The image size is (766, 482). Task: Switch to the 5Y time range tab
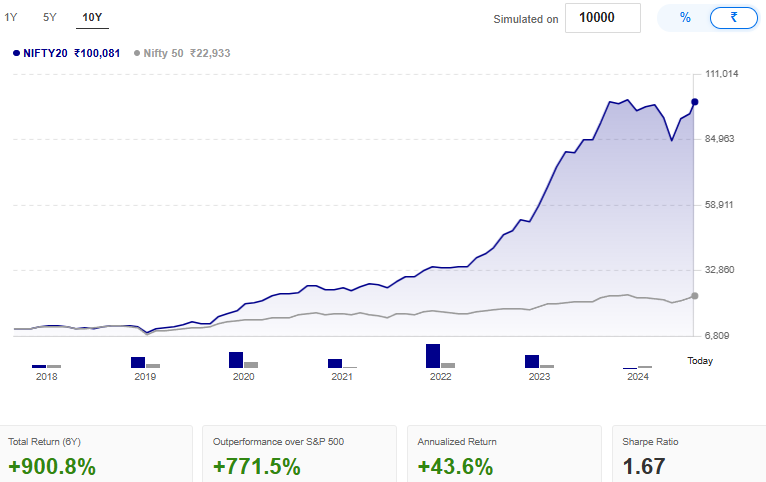(x=50, y=18)
